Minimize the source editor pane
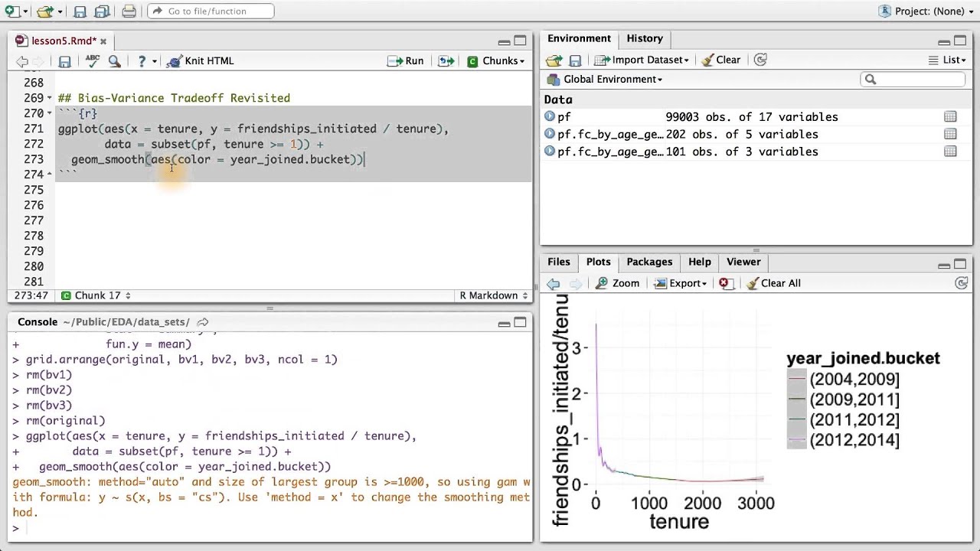This screenshot has width=980, height=551. point(504,41)
